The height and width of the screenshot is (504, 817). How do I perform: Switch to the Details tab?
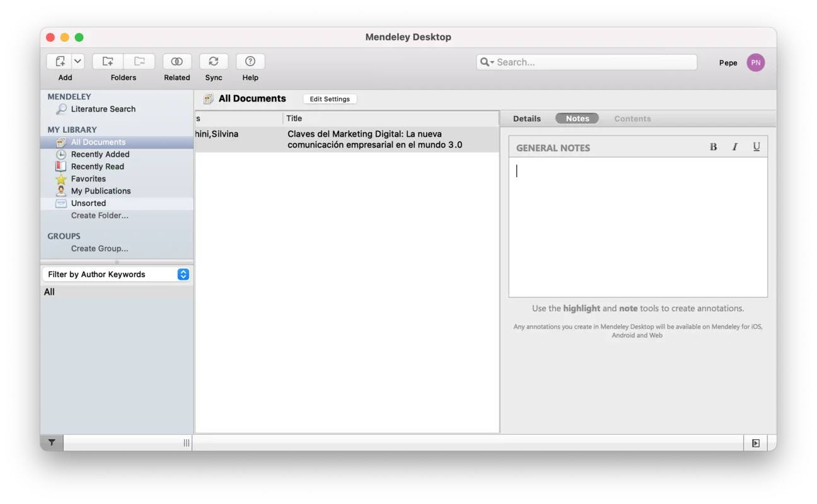point(527,118)
